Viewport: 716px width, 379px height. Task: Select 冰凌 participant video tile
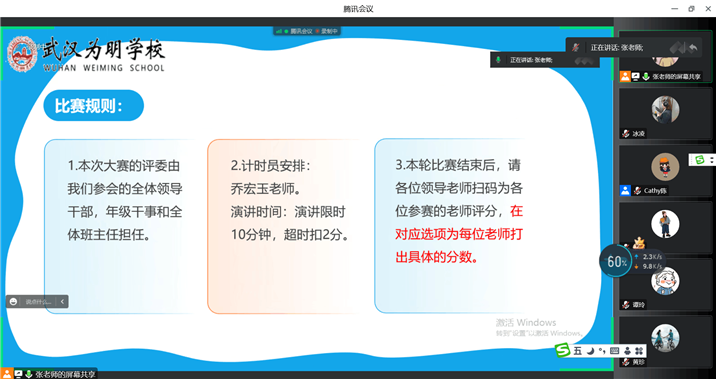665,113
